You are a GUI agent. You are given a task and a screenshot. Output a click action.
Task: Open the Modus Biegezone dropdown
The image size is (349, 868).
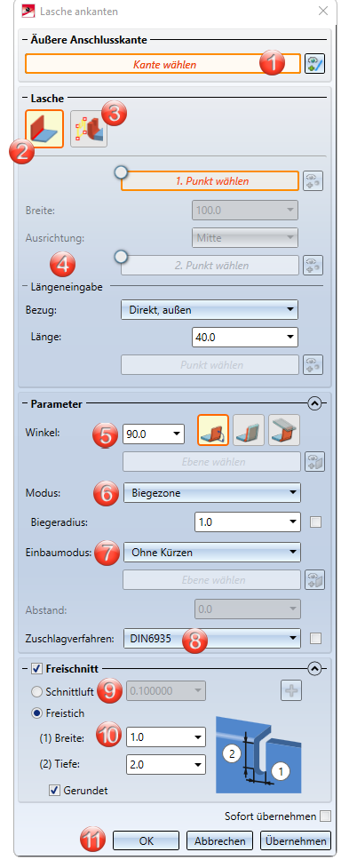pos(212,492)
